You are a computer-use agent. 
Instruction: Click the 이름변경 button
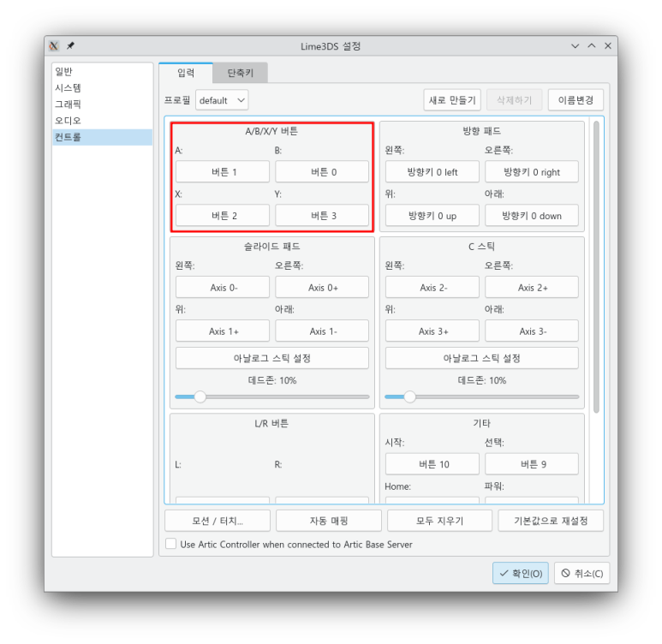[x=576, y=100]
